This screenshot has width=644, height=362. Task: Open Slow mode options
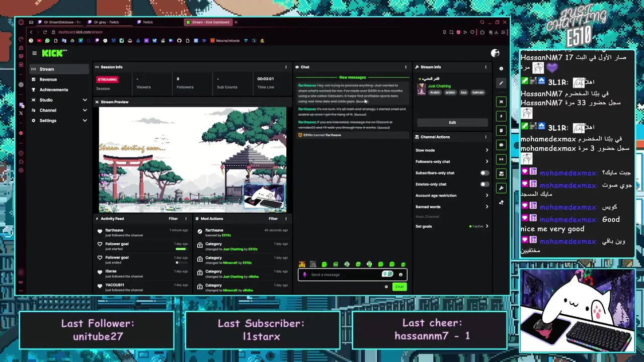(452, 150)
